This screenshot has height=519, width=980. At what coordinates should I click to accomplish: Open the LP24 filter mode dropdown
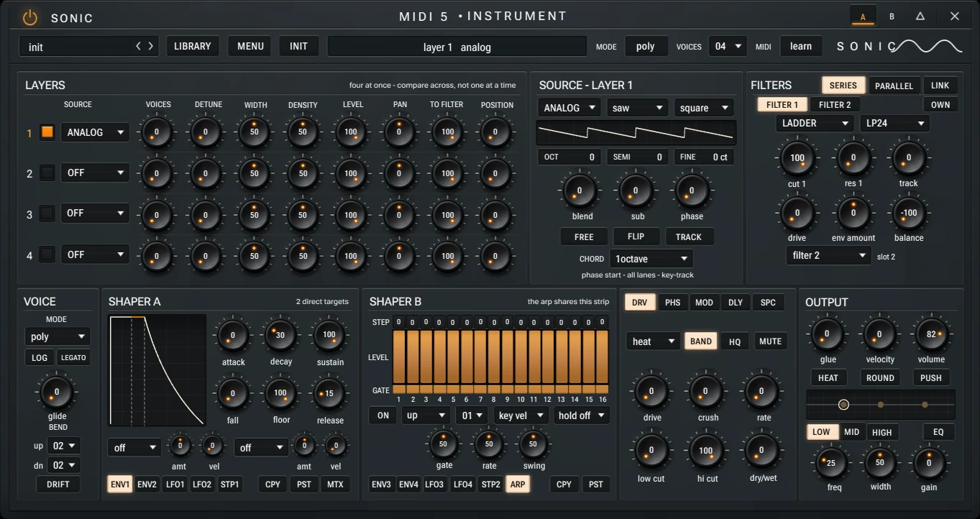pyautogui.click(x=894, y=123)
